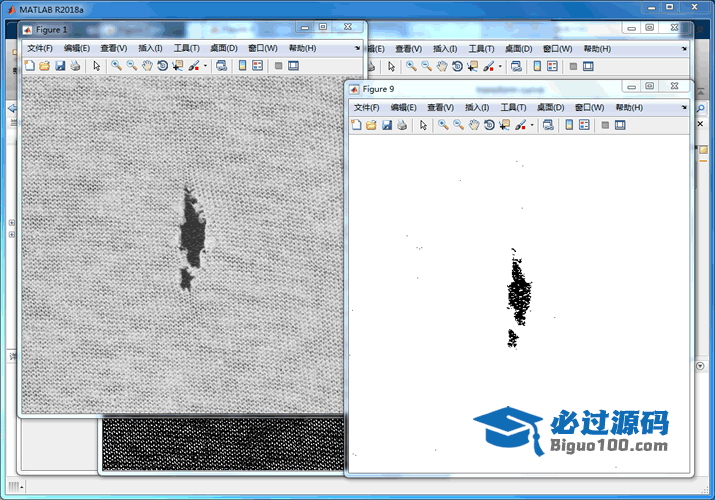The width and height of the screenshot is (715, 500).
Task: Open 查看(V) menu in Figure 1
Action: [x=114, y=48]
